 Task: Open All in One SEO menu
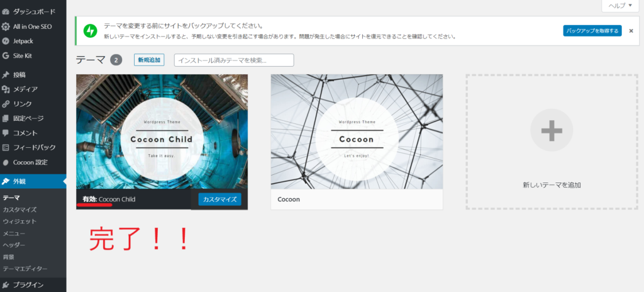pos(33,26)
